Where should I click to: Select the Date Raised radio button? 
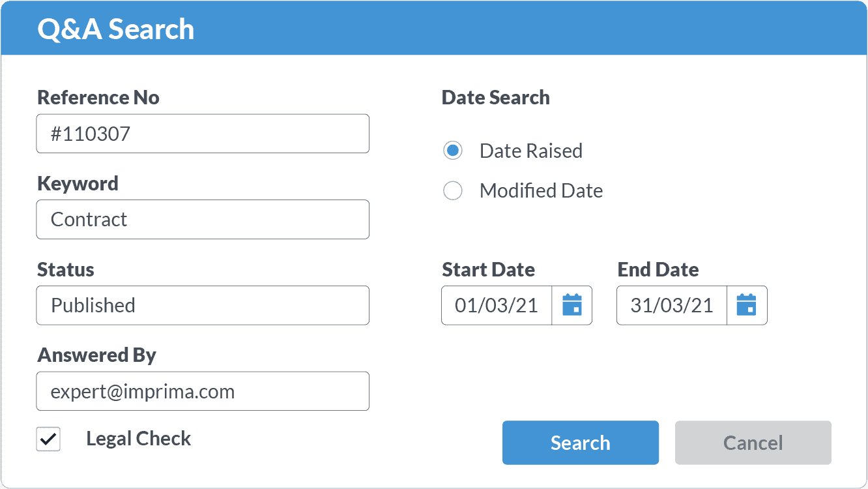coord(453,151)
